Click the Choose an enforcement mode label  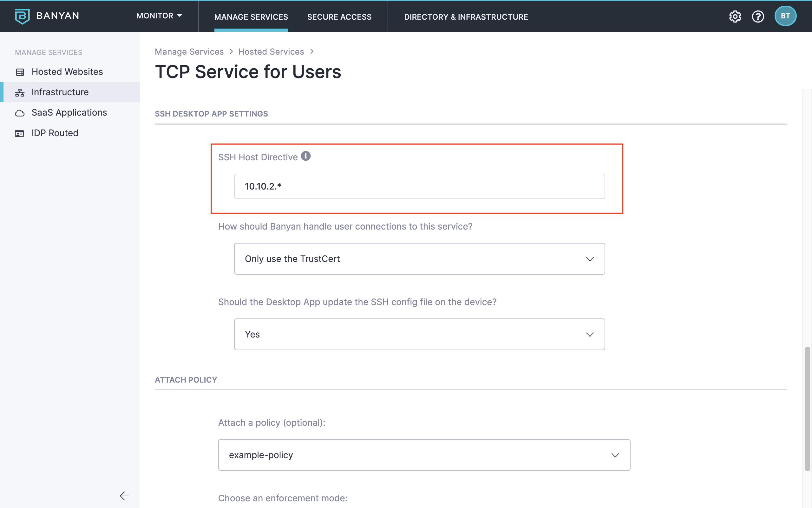click(x=283, y=498)
